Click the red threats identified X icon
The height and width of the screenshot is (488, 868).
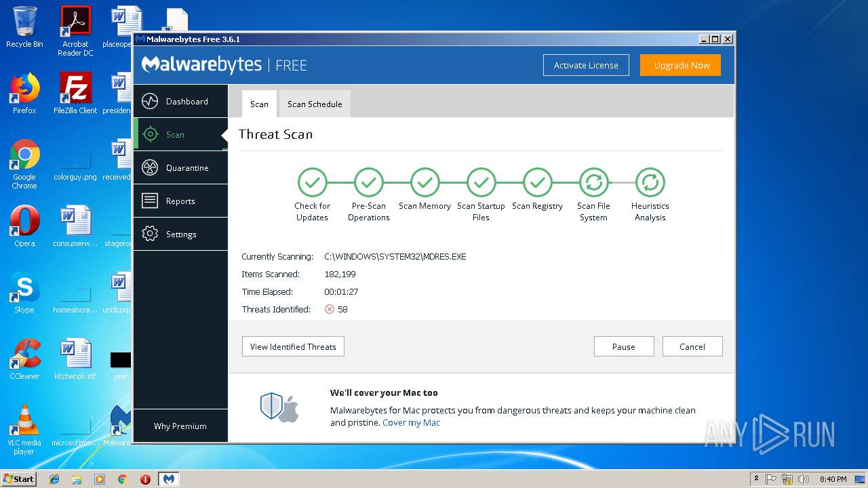point(330,309)
